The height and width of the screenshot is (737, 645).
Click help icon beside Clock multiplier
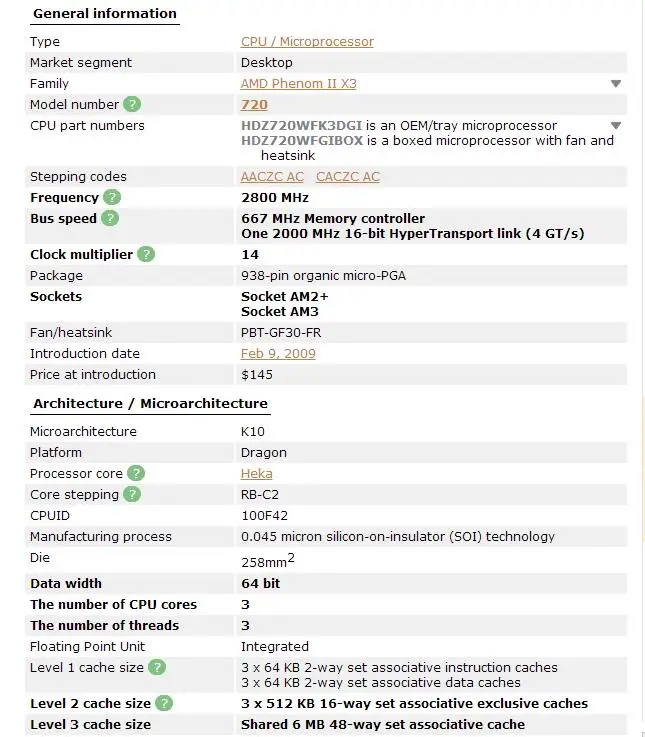[x=146, y=255]
